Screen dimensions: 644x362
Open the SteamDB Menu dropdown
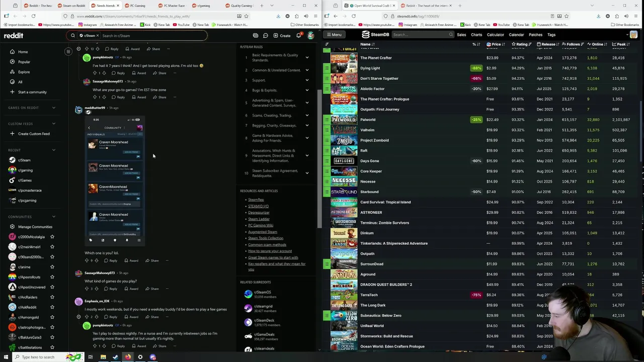point(334,35)
